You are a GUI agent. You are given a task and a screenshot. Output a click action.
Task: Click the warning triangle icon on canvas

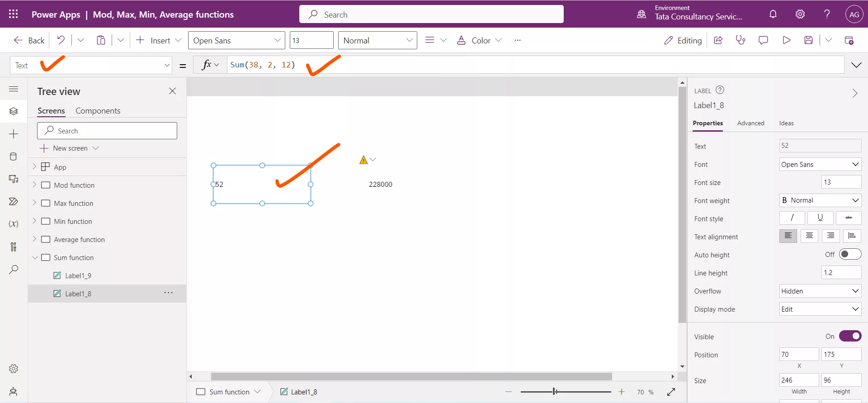point(363,160)
